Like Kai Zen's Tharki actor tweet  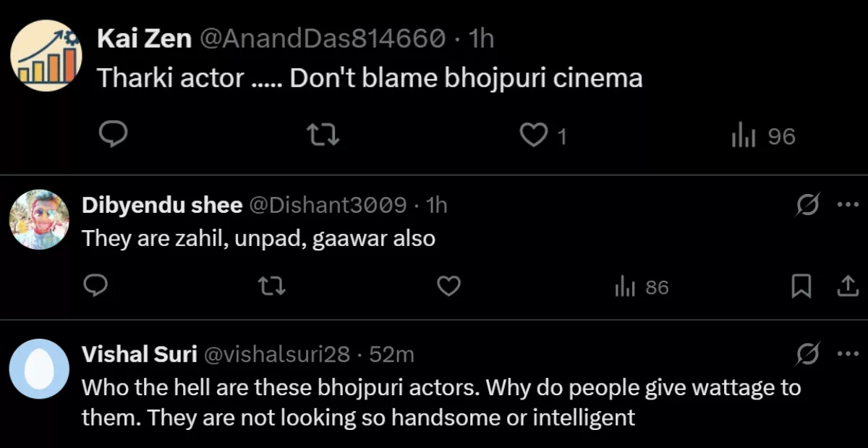coord(535,135)
